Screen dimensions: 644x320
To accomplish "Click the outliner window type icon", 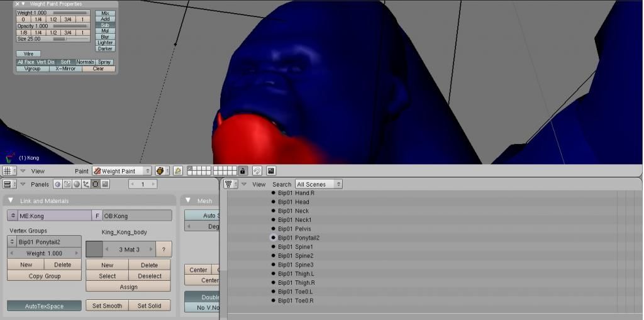I will (x=230, y=184).
